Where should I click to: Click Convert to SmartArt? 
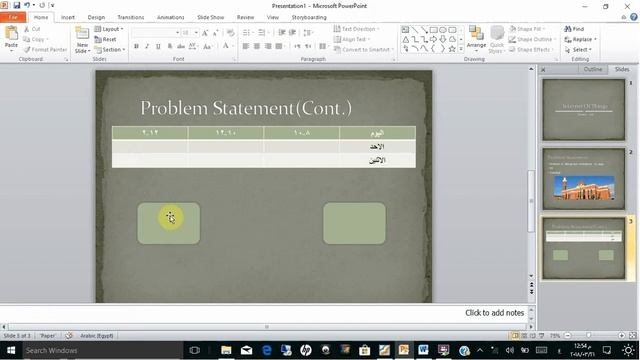364,49
